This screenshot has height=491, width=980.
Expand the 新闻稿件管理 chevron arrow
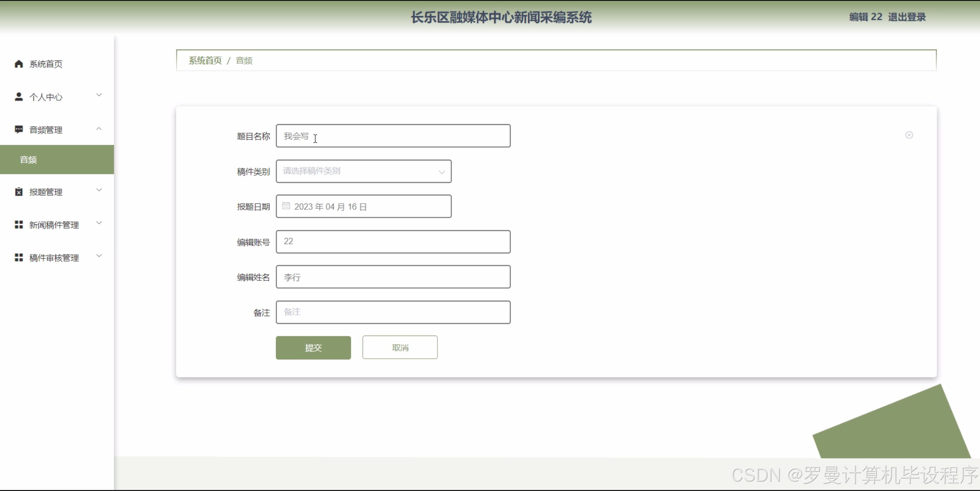tap(99, 223)
